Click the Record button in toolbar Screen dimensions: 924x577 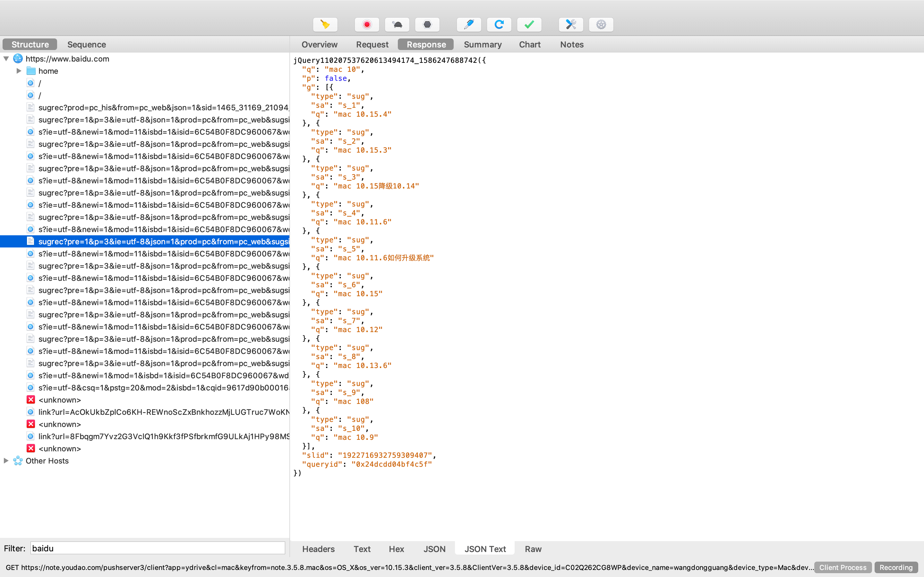pyautogui.click(x=366, y=24)
